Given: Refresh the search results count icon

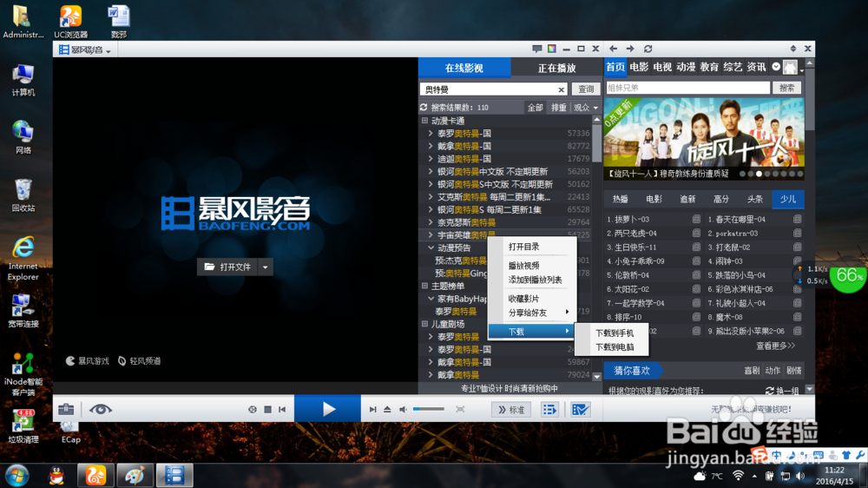Looking at the screenshot, I should pyautogui.click(x=424, y=108).
